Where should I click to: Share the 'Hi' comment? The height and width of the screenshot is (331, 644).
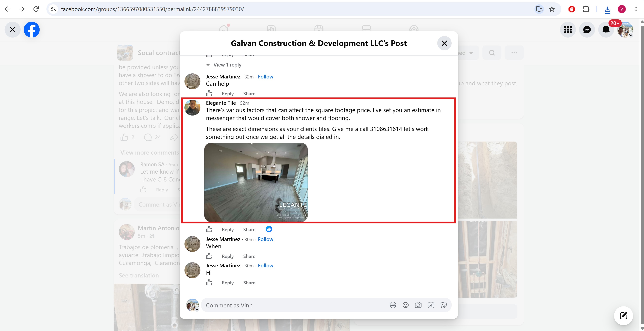pos(249,283)
